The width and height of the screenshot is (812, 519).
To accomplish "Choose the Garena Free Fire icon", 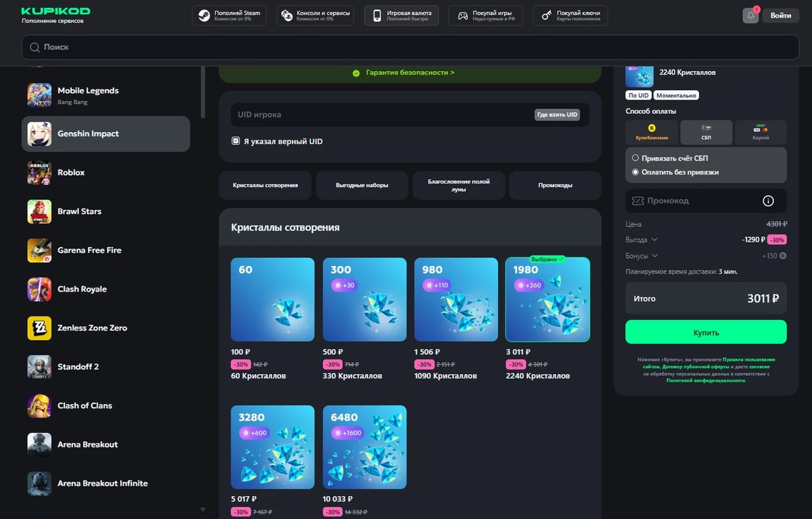I will 39,250.
